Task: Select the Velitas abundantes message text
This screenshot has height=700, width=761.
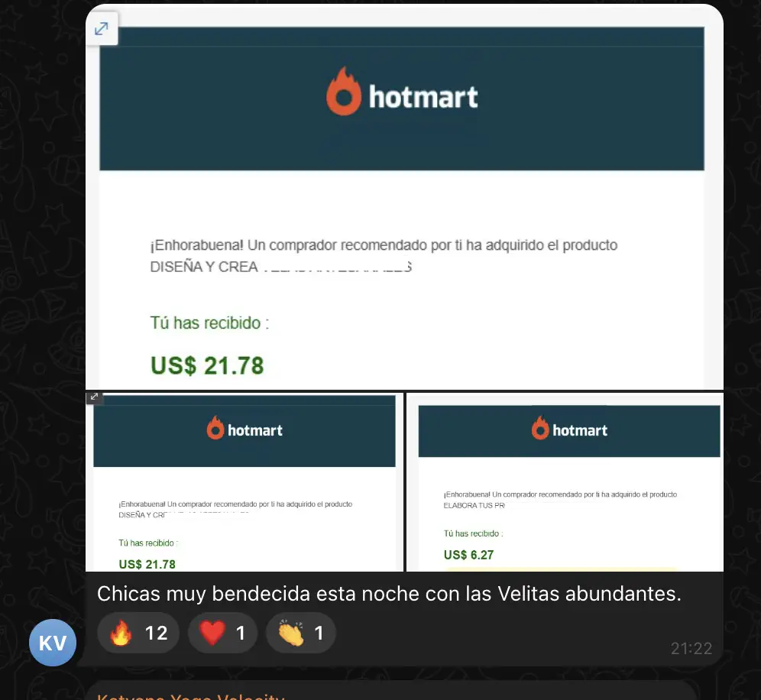Action: click(x=389, y=593)
